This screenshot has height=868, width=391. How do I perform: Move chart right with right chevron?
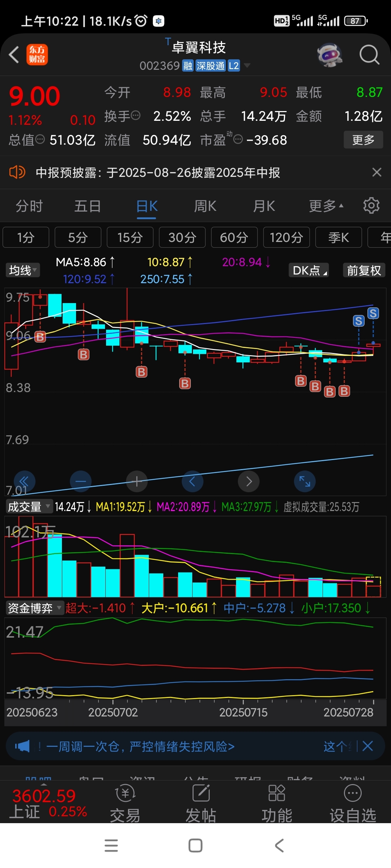(x=249, y=481)
